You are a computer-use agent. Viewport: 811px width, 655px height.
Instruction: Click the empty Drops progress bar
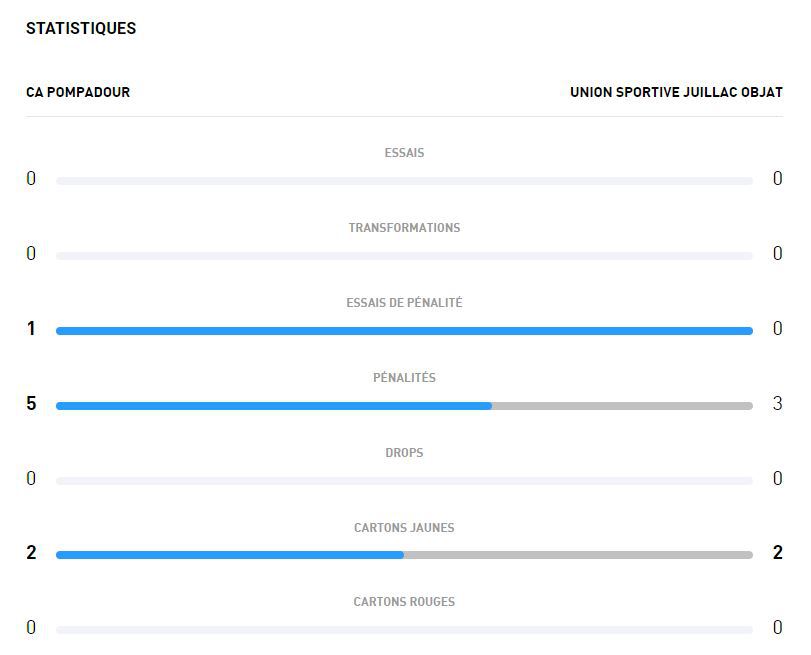click(x=404, y=481)
